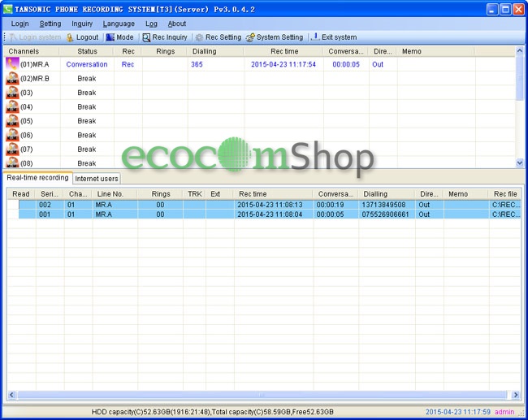Click the application title bar phone icon
Viewport: 528px width, 420px height.
(x=7, y=9)
